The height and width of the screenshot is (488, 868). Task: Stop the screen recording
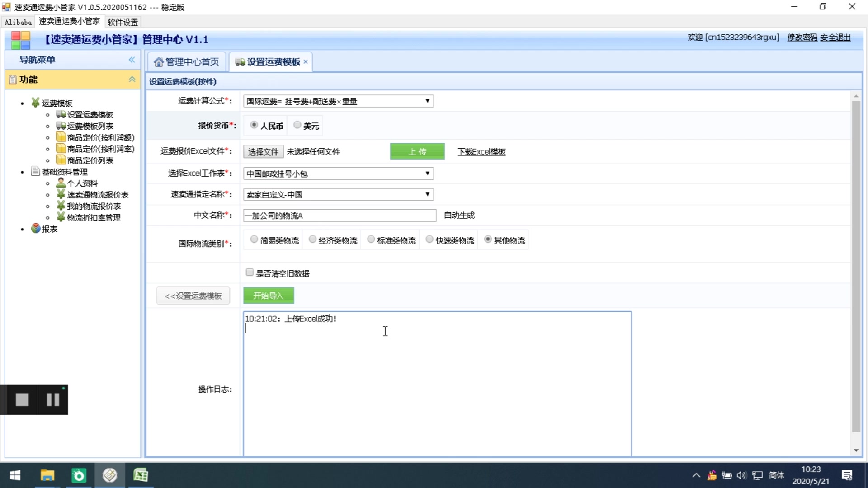pyautogui.click(x=22, y=399)
